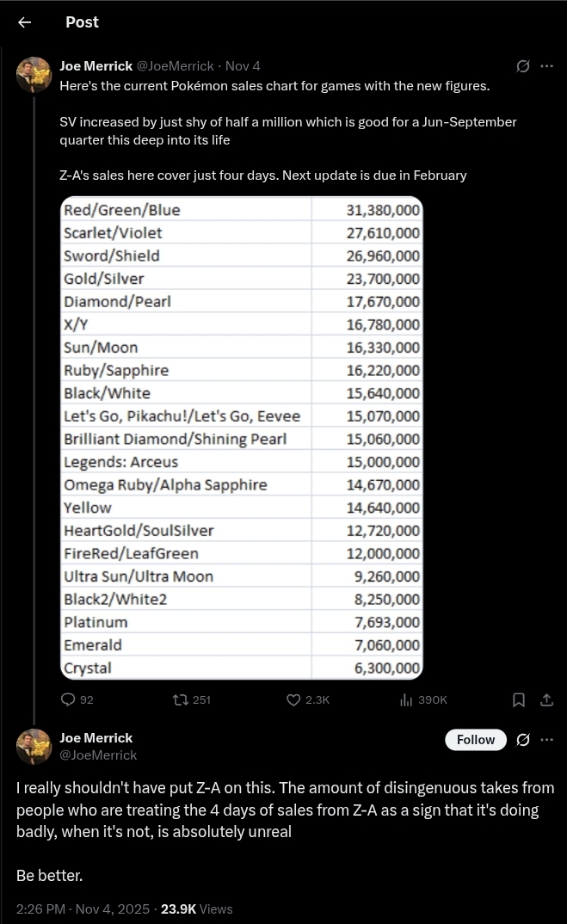The height and width of the screenshot is (924, 567).
Task: Open Joe Merrick's avatar on the reply
Action: [34, 746]
